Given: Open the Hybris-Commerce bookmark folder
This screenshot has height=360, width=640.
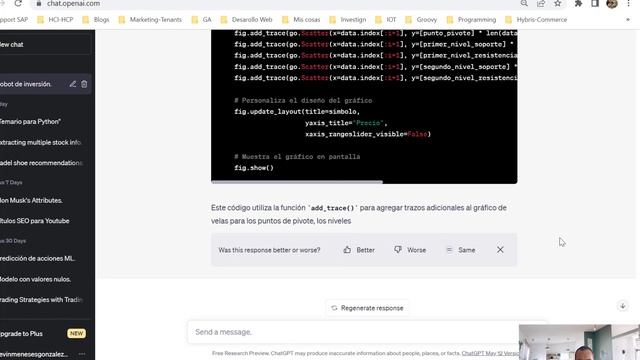Looking at the screenshot, I should coord(536,20).
